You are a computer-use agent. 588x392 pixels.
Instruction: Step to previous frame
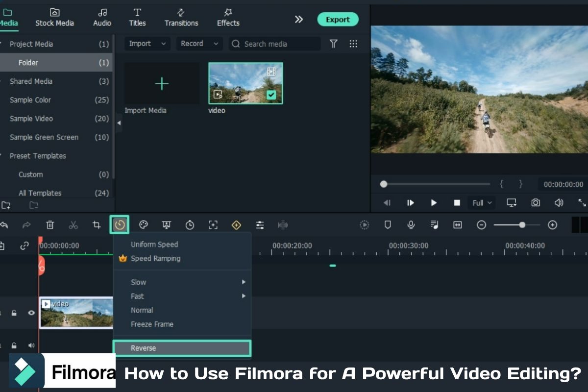point(387,202)
